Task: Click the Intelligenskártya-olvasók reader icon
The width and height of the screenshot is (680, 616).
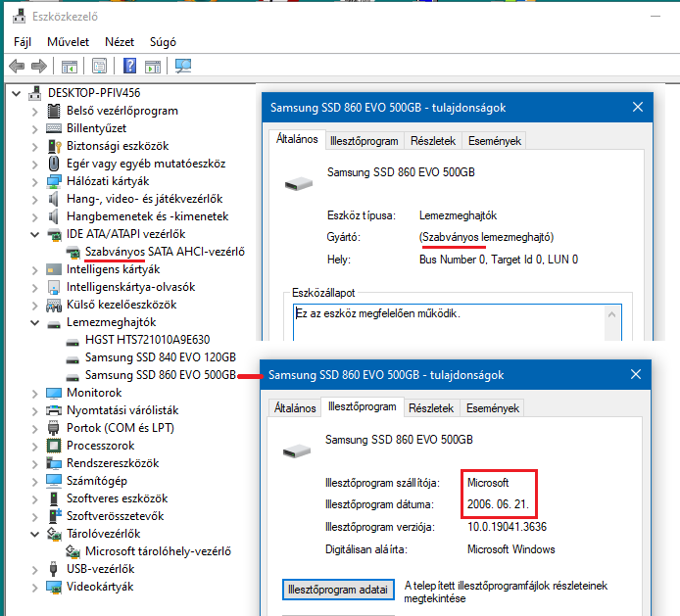Action: (54, 287)
